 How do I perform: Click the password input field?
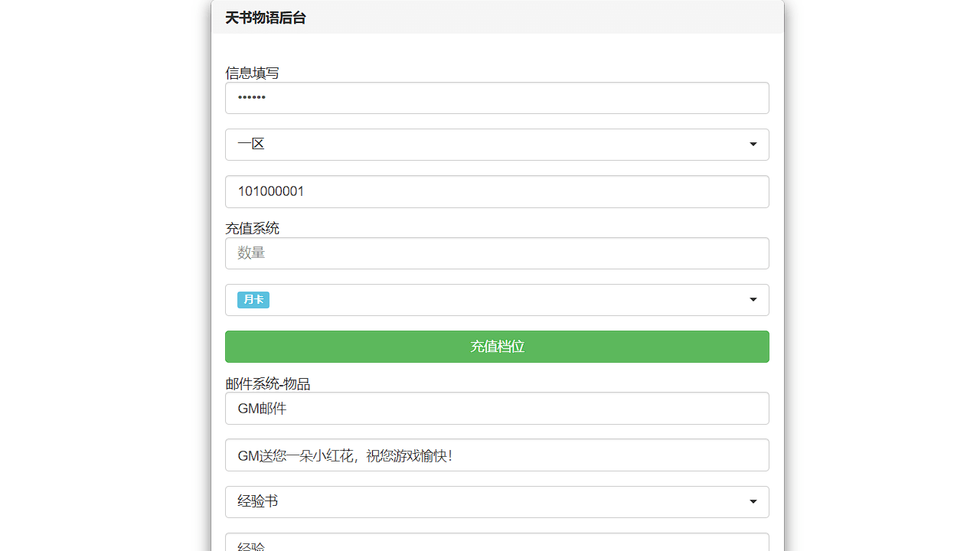[497, 98]
